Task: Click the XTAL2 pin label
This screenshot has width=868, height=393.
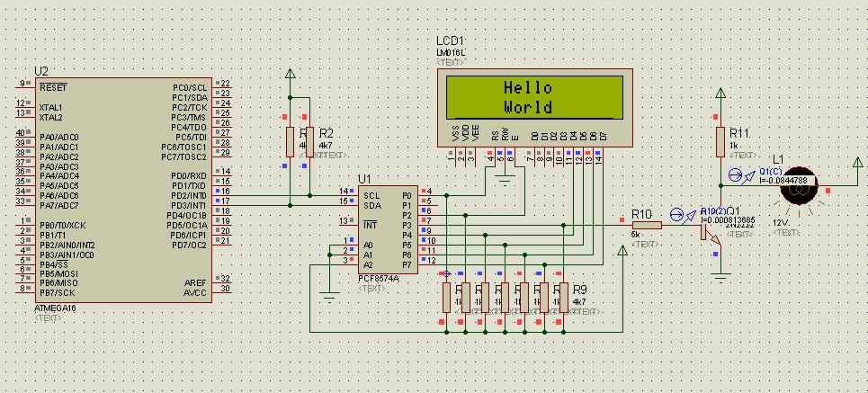Action: [x=51, y=117]
